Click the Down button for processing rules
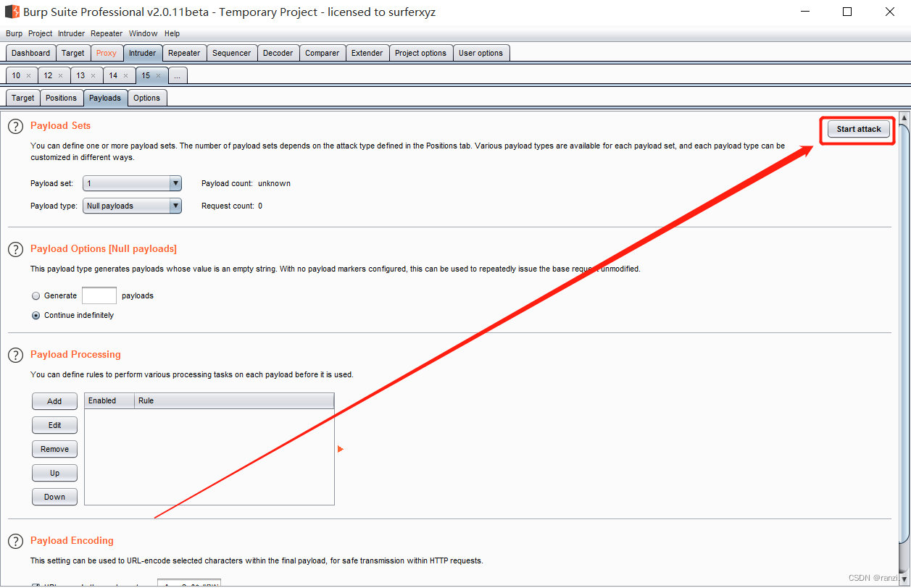This screenshot has width=911, height=588. [54, 497]
